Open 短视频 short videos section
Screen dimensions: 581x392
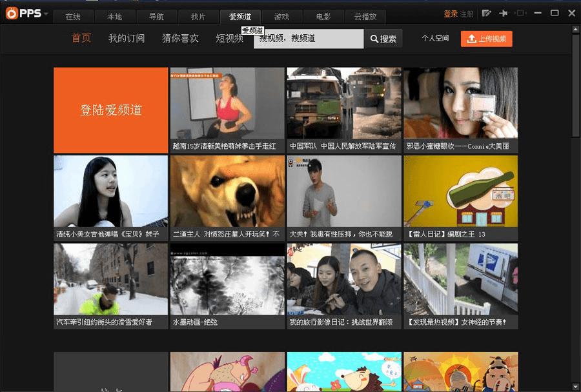click(x=229, y=38)
